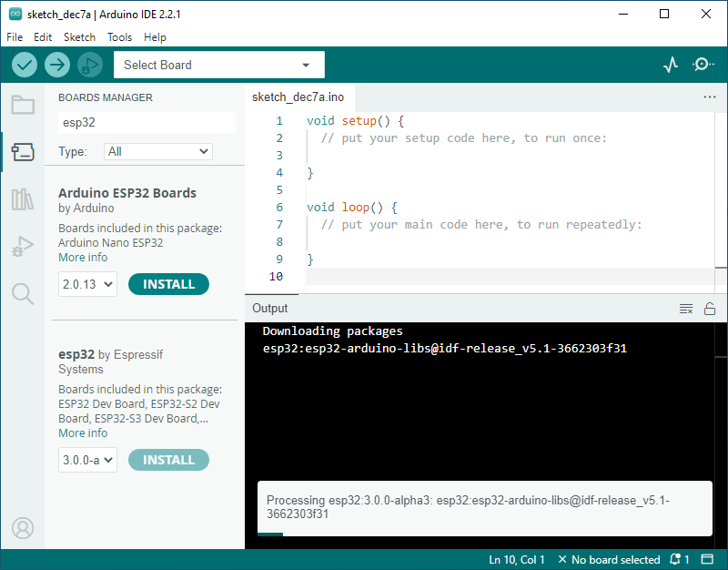
Task: Install Arduino ESP32 Boards package
Action: [x=168, y=284]
